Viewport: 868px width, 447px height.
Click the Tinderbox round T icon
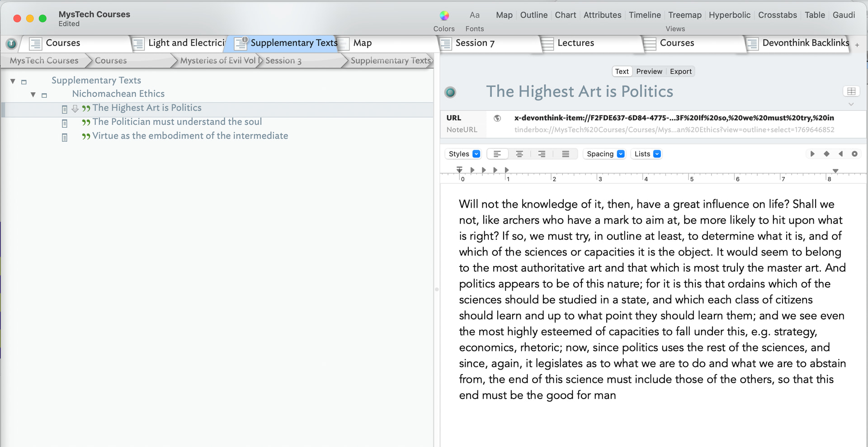(11, 43)
